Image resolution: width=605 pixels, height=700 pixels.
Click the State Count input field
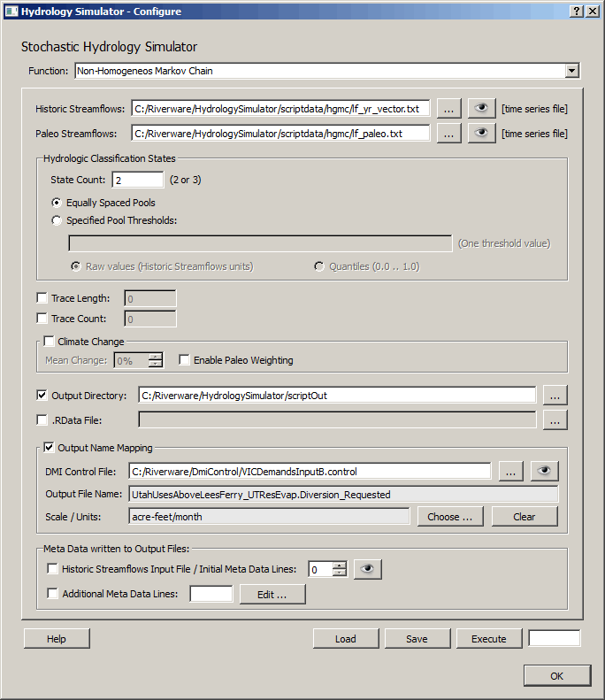[138, 180]
